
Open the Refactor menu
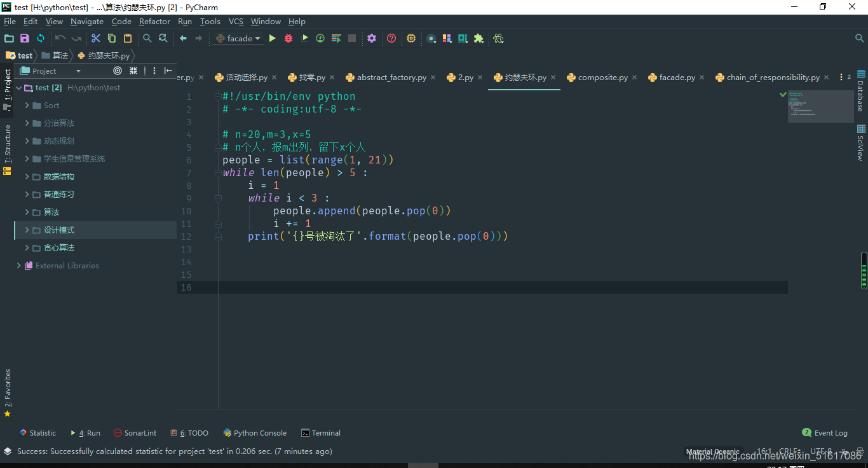pos(154,22)
